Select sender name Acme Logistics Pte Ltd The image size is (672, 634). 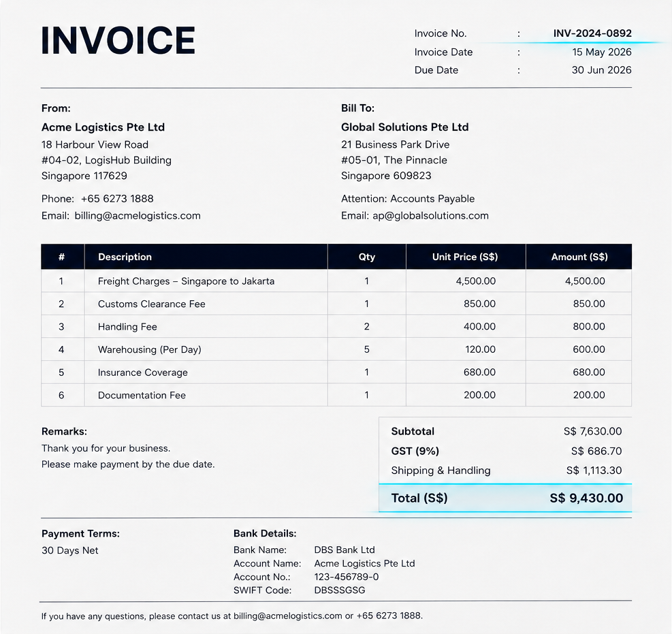pos(103,127)
